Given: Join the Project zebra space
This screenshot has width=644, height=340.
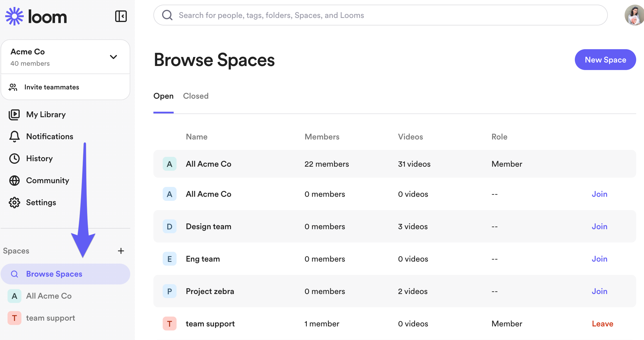Looking at the screenshot, I should click(x=599, y=291).
